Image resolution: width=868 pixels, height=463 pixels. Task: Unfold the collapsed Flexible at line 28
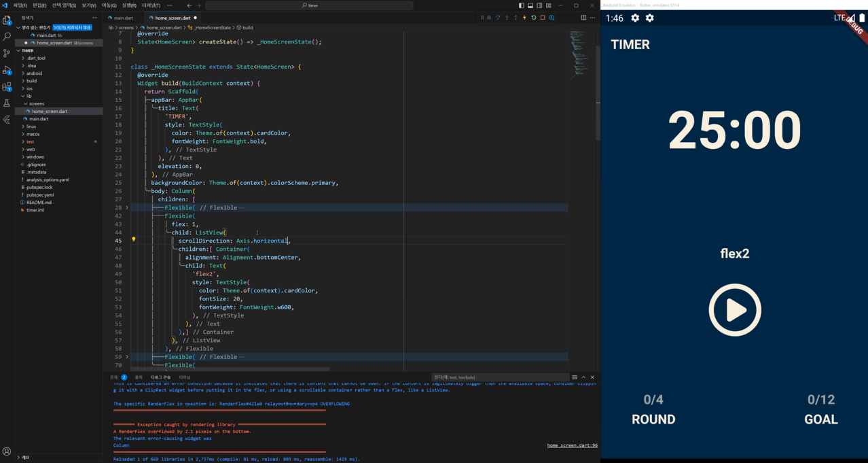pyautogui.click(x=127, y=207)
